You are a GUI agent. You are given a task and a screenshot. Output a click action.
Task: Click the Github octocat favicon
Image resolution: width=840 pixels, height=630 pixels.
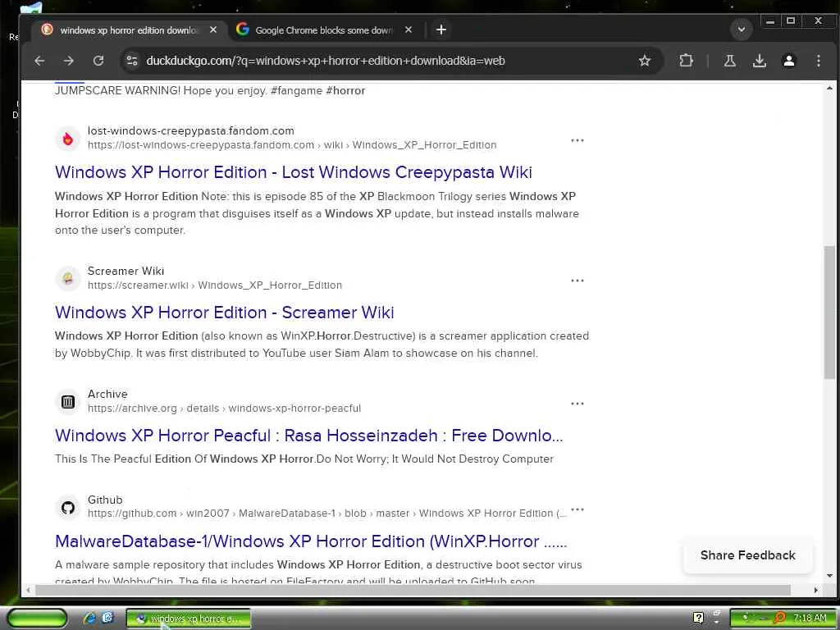pos(68,507)
